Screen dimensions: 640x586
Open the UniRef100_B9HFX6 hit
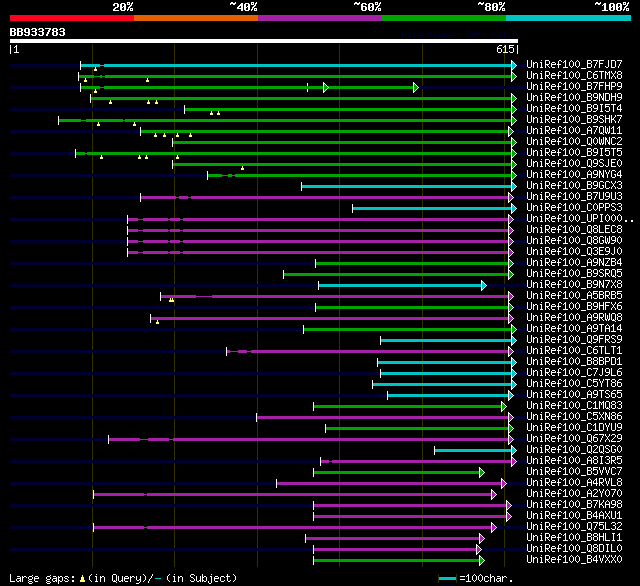point(574,307)
